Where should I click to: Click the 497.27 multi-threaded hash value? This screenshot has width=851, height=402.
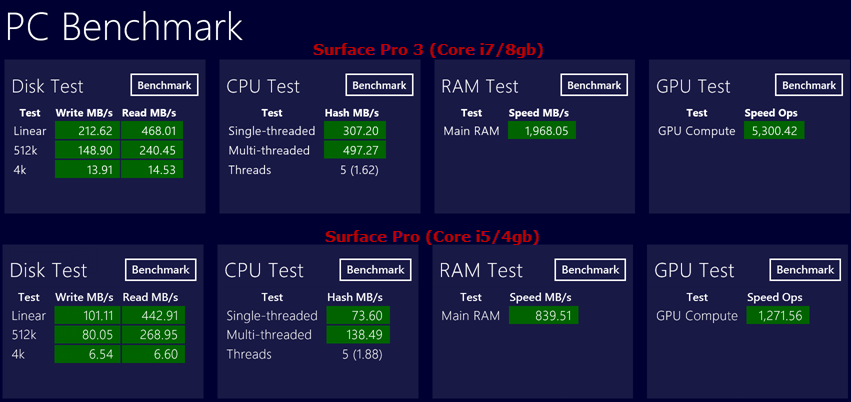[355, 150]
